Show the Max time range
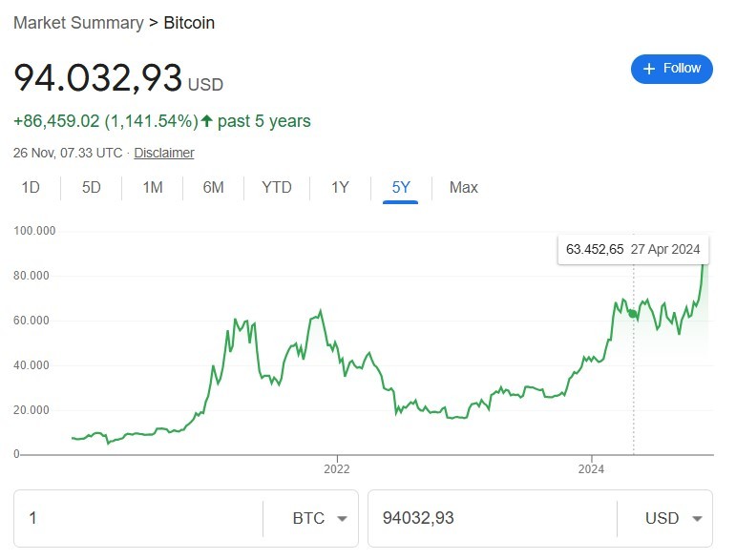736x560 pixels. 463,188
